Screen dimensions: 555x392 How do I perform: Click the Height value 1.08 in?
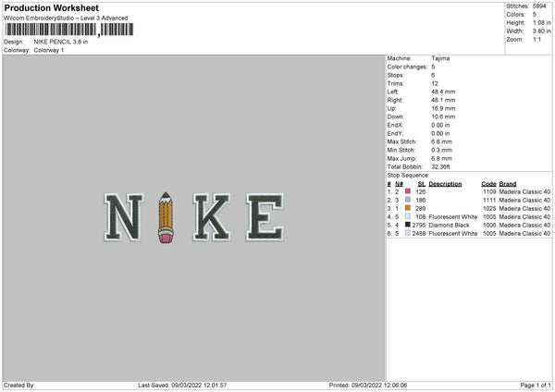click(542, 22)
